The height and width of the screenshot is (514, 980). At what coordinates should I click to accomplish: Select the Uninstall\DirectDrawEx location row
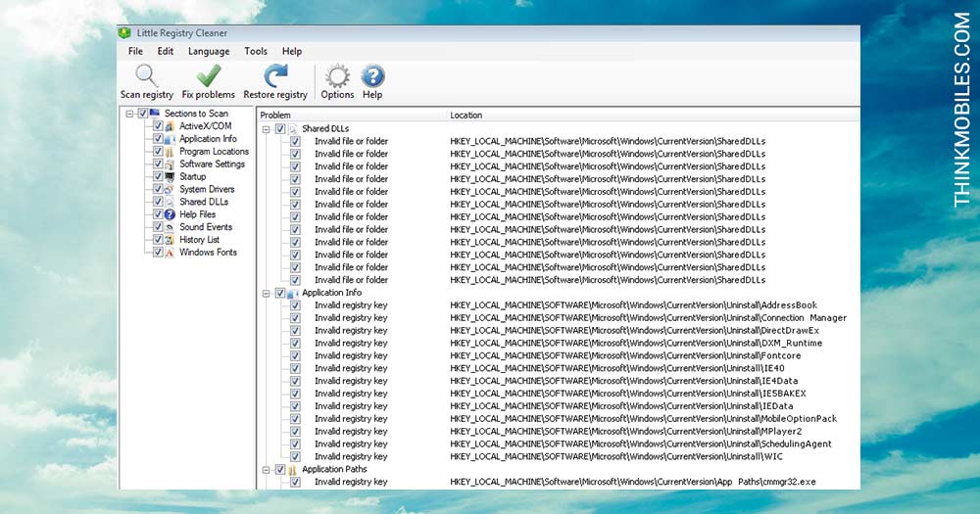click(x=634, y=330)
